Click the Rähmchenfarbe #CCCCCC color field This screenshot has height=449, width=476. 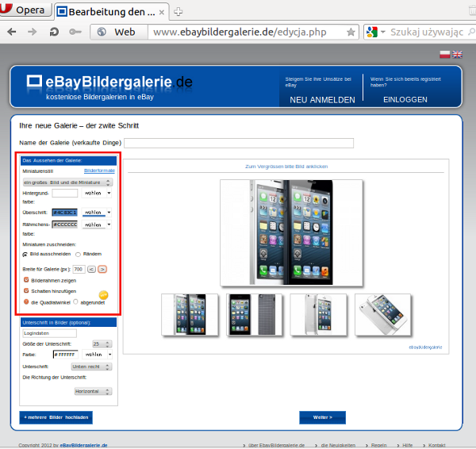(65, 224)
